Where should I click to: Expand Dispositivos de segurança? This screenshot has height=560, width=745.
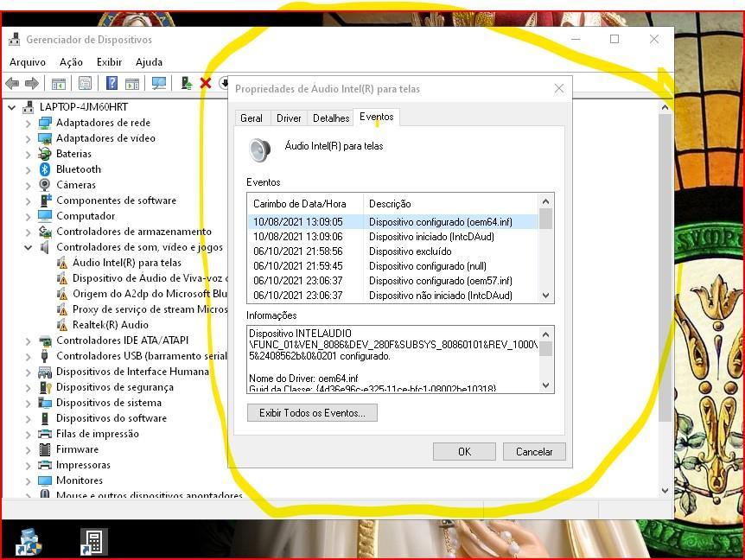(28, 388)
